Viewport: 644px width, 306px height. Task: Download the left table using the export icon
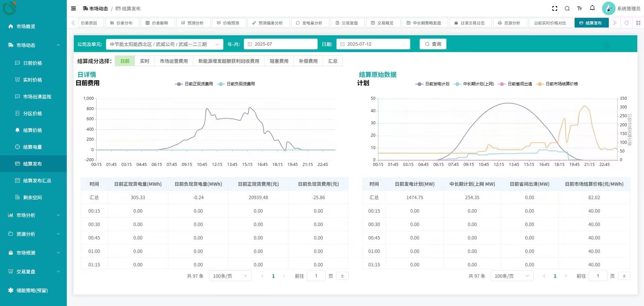coord(342,276)
